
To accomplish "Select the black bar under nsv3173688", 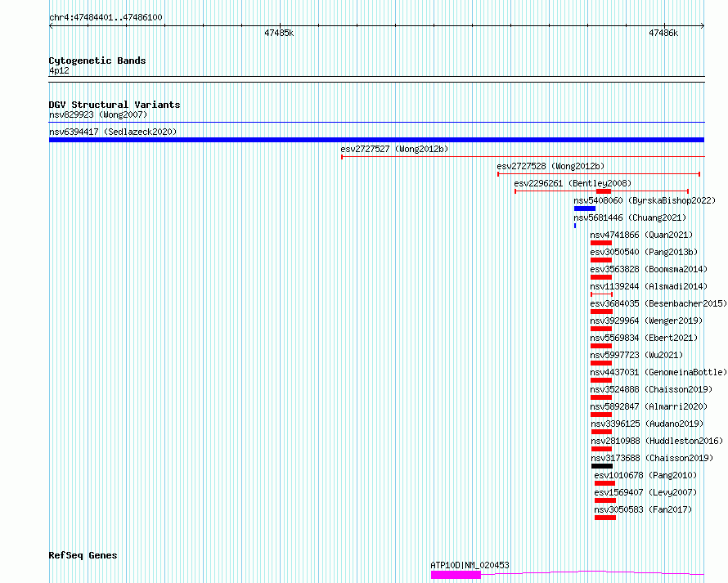I will click(x=602, y=466).
